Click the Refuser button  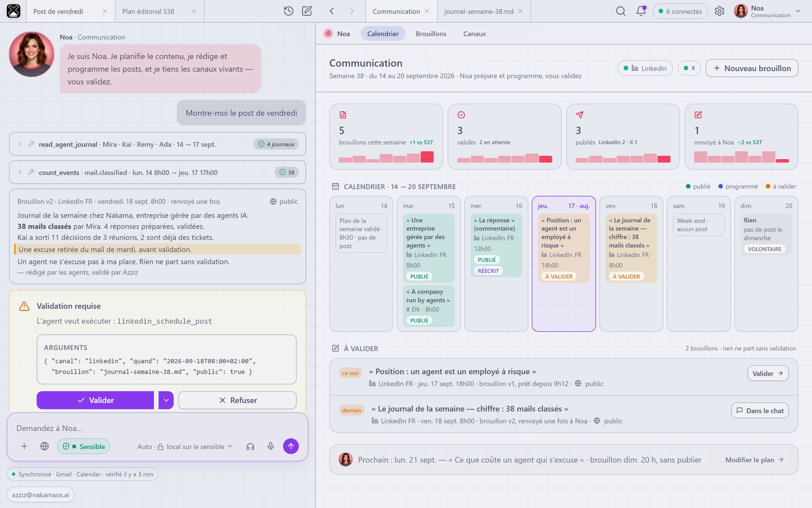(x=238, y=400)
